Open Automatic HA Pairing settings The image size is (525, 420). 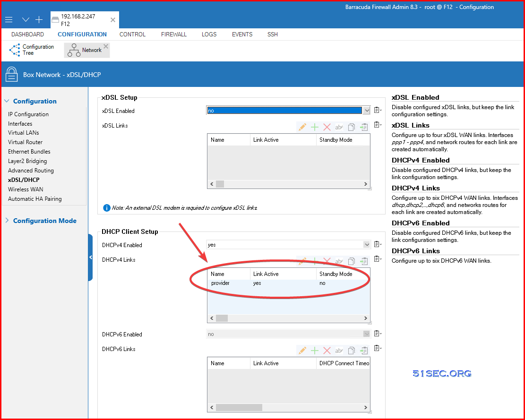click(35, 199)
